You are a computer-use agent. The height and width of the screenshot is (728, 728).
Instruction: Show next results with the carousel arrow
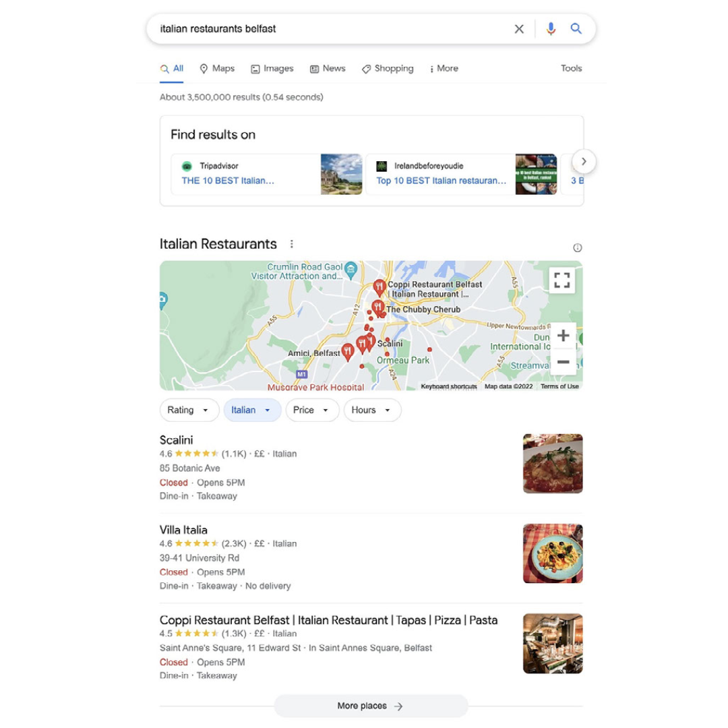click(584, 162)
